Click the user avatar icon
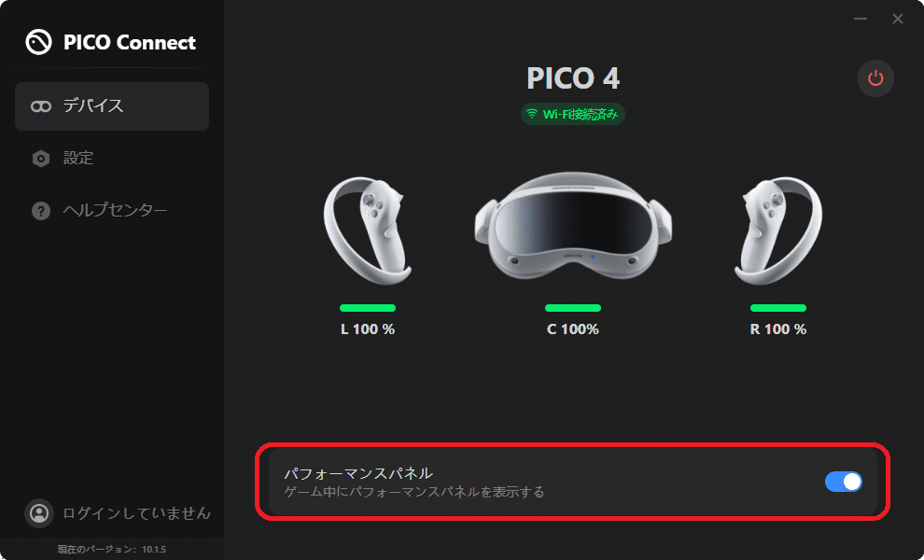 coord(39,512)
